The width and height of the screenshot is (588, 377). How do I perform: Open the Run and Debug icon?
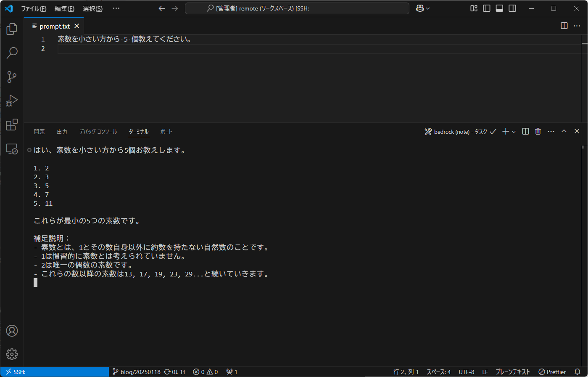[x=11, y=100]
